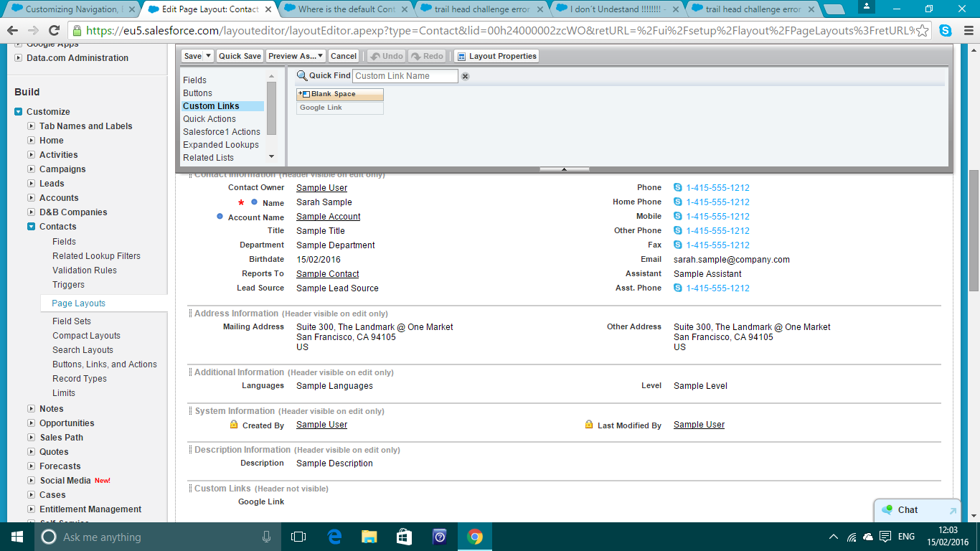Click the Skype icon in the Other Phone row
This screenshot has width=980, height=551.
pos(678,231)
